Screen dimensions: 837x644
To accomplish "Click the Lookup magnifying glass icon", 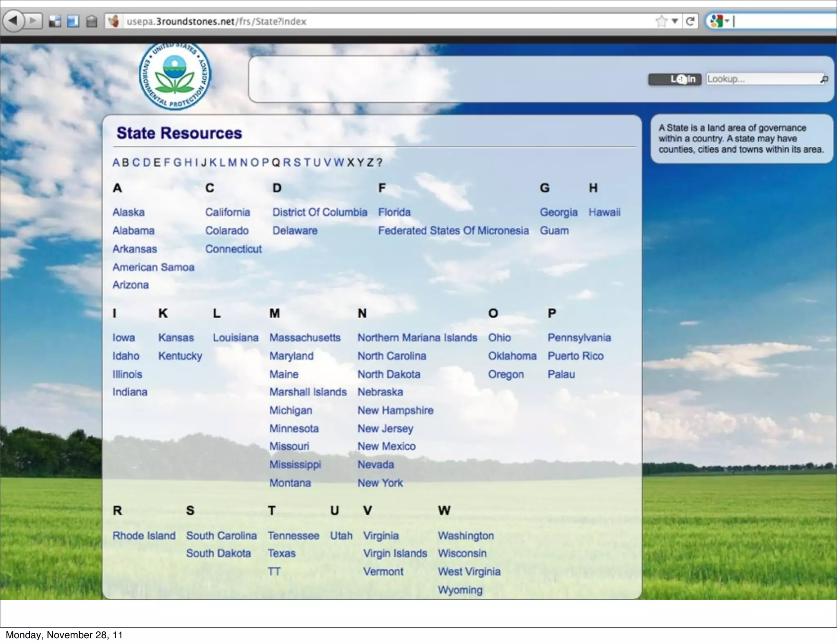I will 824,79.
